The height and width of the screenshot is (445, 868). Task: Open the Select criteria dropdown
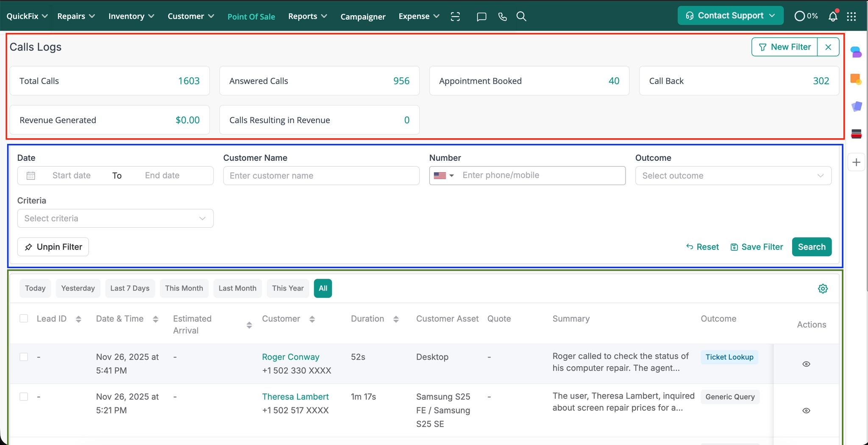click(x=115, y=218)
